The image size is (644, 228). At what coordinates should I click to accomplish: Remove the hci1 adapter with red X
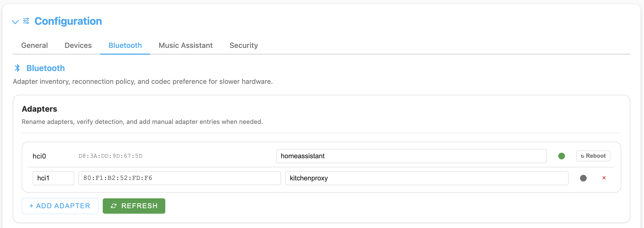604,178
